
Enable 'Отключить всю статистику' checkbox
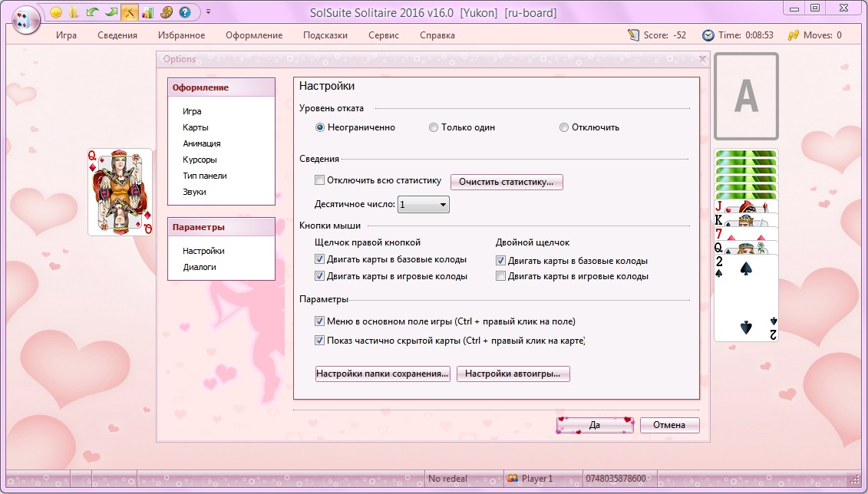[320, 180]
